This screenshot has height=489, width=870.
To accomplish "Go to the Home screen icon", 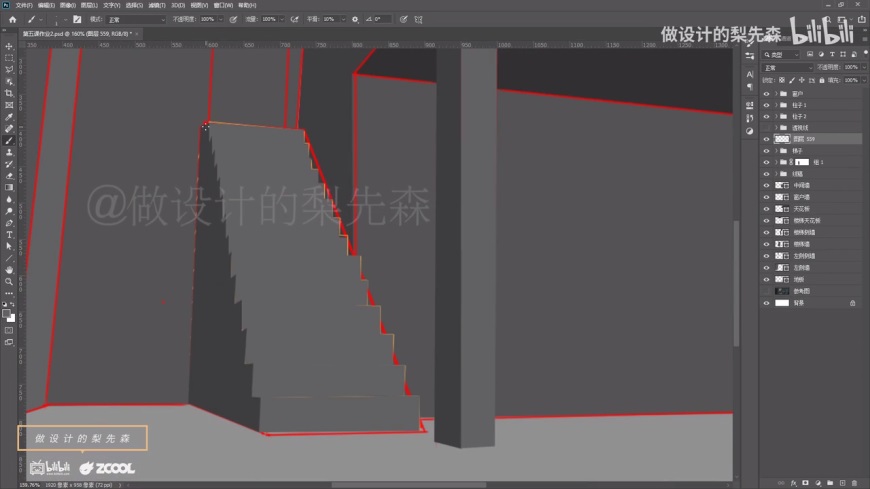I will point(12,19).
